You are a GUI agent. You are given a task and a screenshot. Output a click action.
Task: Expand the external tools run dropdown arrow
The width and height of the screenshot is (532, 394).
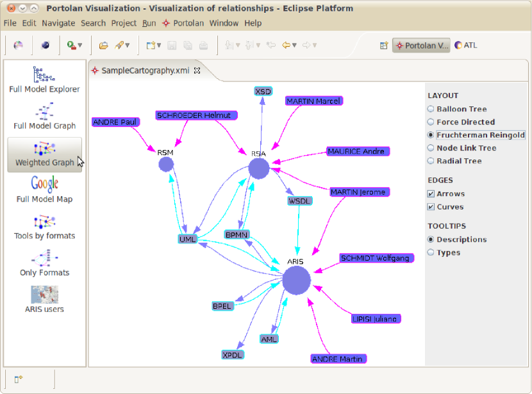coord(80,45)
